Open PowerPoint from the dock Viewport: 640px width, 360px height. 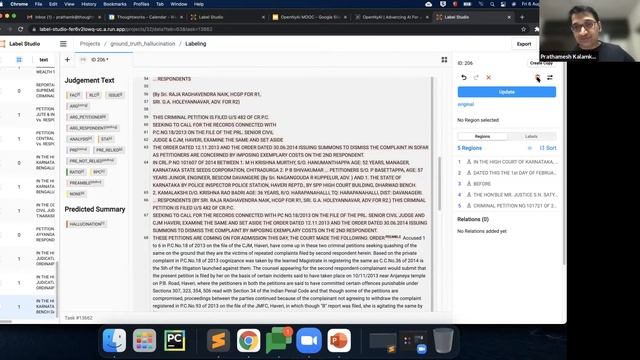click(339, 340)
